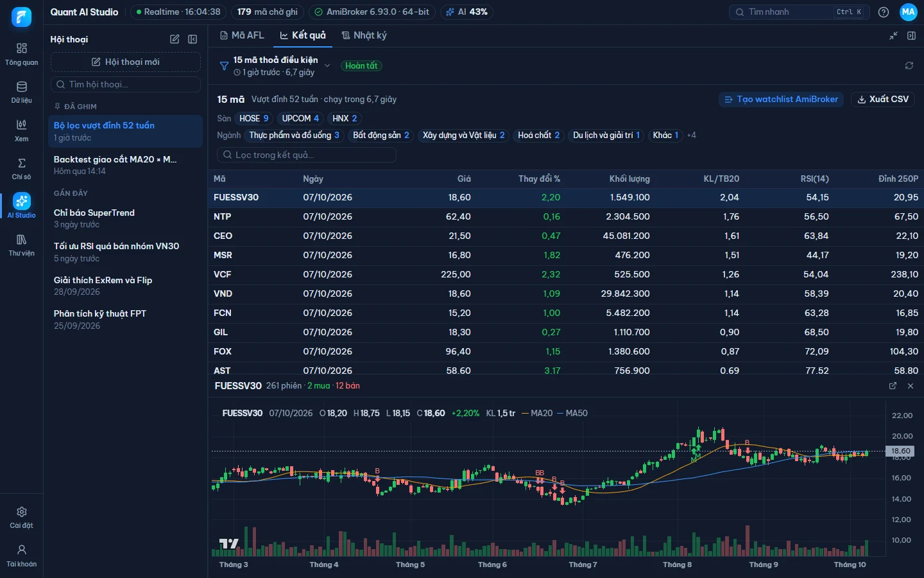This screenshot has width=924, height=578.
Task: Toggle Thực phẩm và đồ uống sector filter
Action: pos(294,135)
